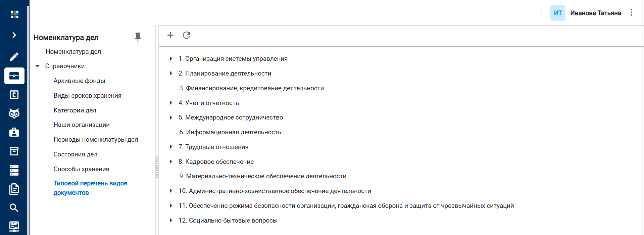
Task: Open the archive box icon in sidebar
Action: pos(14,151)
